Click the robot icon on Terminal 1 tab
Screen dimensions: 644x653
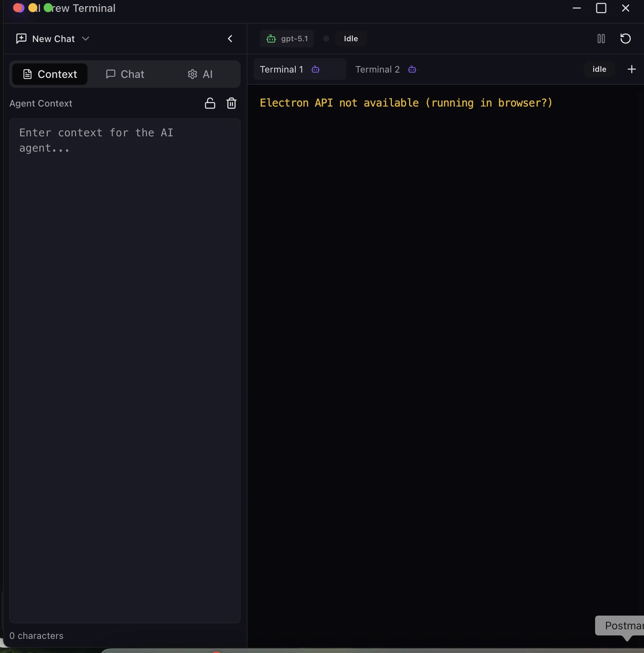click(x=316, y=70)
